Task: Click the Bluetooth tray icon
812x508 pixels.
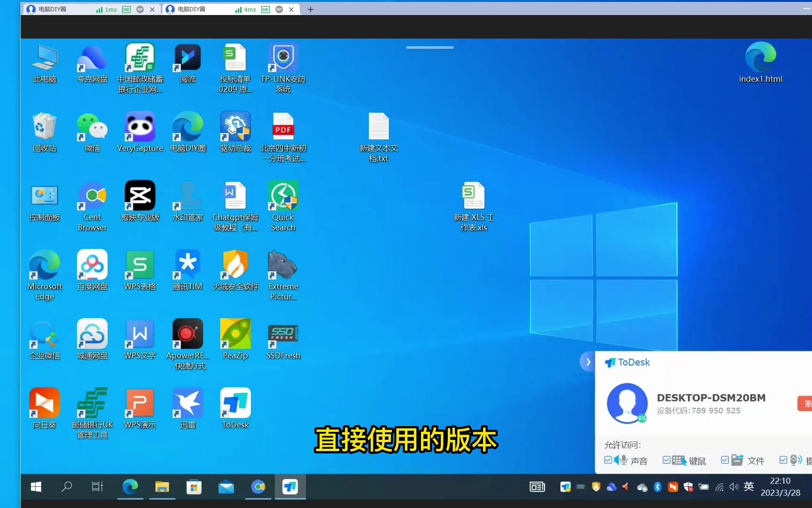Action: click(657, 487)
